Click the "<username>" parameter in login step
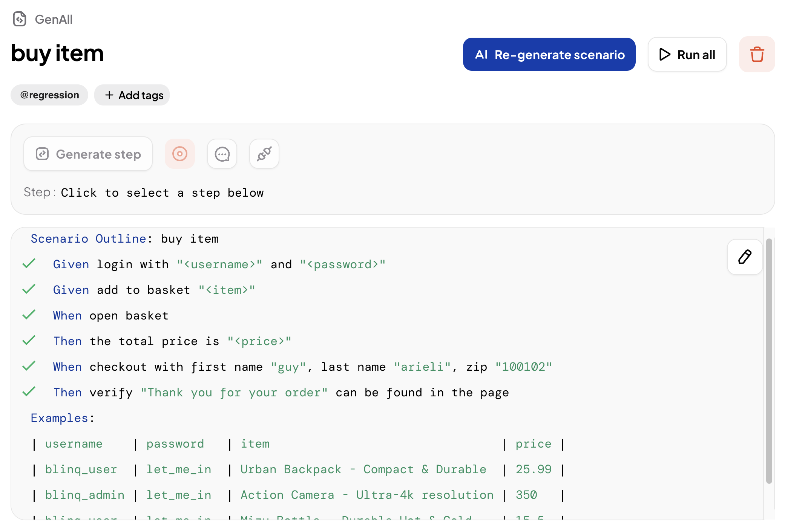 [x=219, y=264]
